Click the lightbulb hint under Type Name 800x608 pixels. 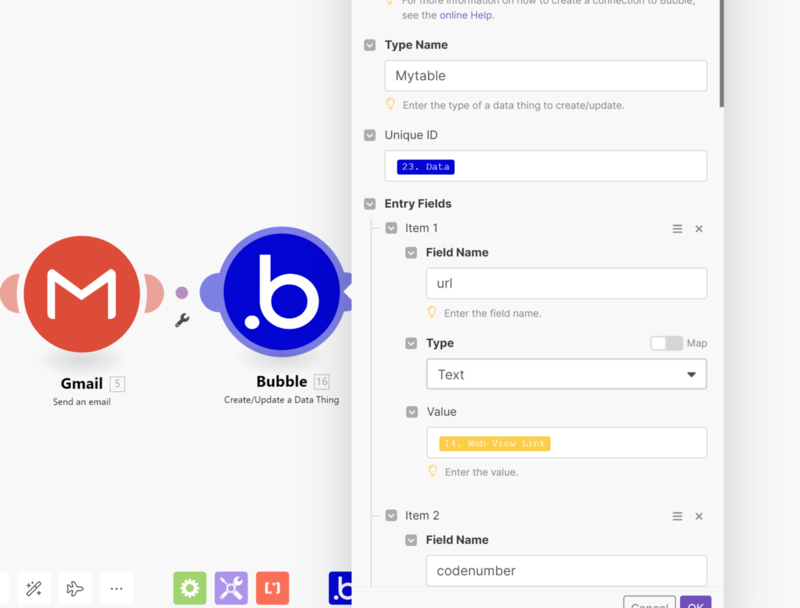pos(390,104)
